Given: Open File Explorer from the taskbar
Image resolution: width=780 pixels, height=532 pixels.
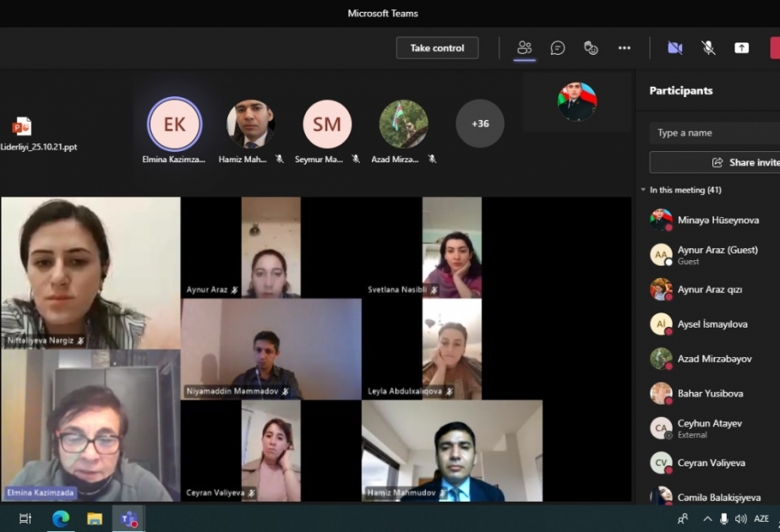Looking at the screenshot, I should pyautogui.click(x=95, y=519).
